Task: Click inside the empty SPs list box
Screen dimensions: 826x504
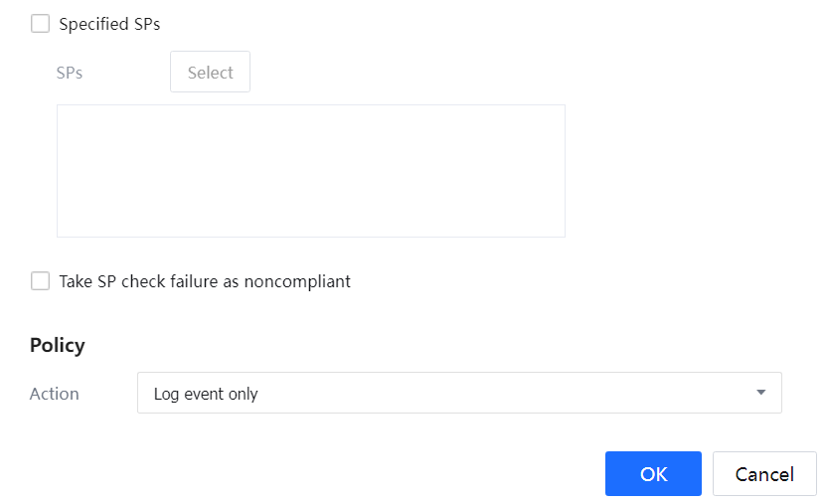Action: [310, 171]
